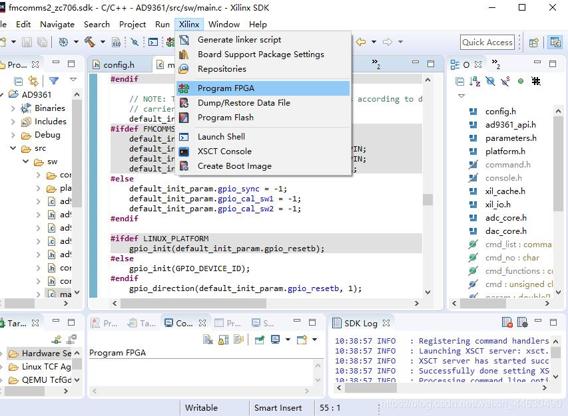
Task: Expand the Binaries tree node
Action: [13, 108]
